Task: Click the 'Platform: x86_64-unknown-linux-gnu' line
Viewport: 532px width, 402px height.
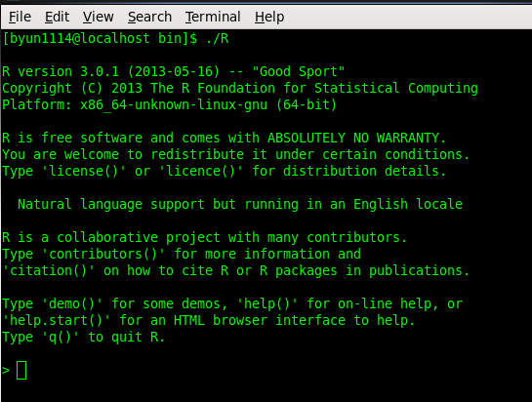Action: coord(169,104)
